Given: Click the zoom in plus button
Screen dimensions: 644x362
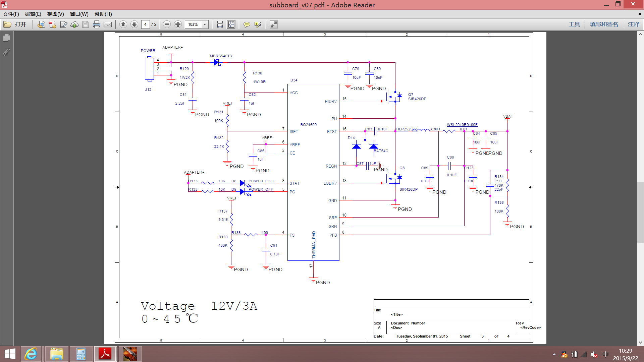Looking at the screenshot, I should point(178,24).
